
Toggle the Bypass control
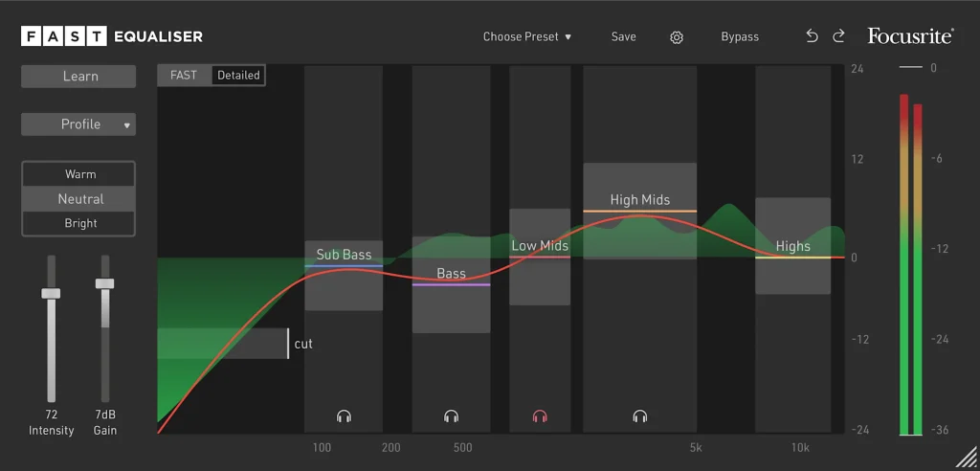point(740,37)
